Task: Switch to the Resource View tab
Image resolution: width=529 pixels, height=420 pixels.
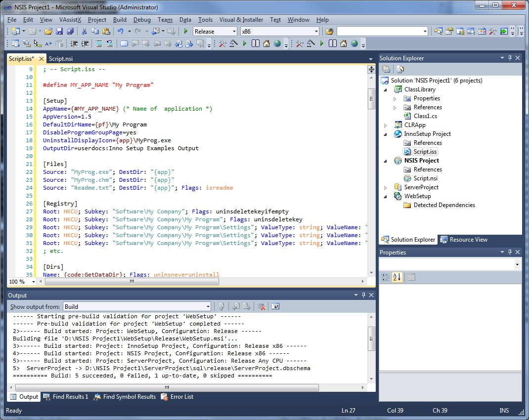Action: (464, 239)
